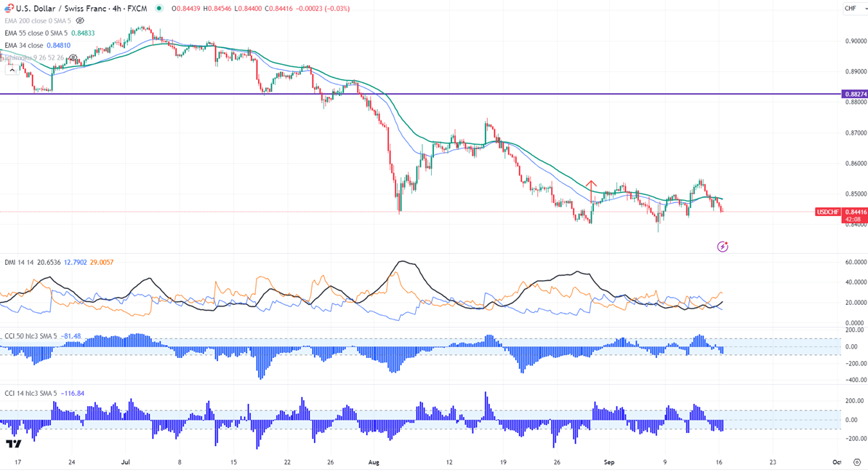Click the Sep label on the time axis
The height and width of the screenshot is (473, 868).
tap(609, 462)
